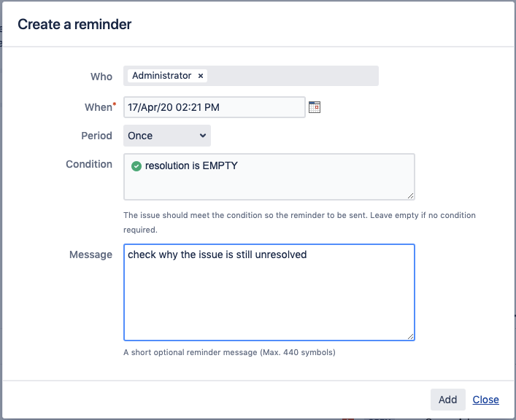
Task: Click the Create a reminder dialog title
Action: [74, 25]
